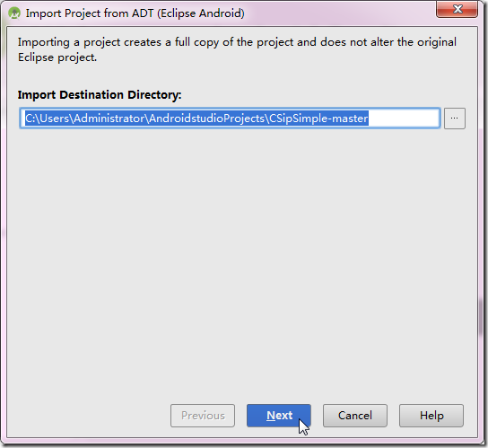The height and width of the screenshot is (448, 488).
Task: Click the 'Import Destination Directory:' label
Action: tap(100, 94)
